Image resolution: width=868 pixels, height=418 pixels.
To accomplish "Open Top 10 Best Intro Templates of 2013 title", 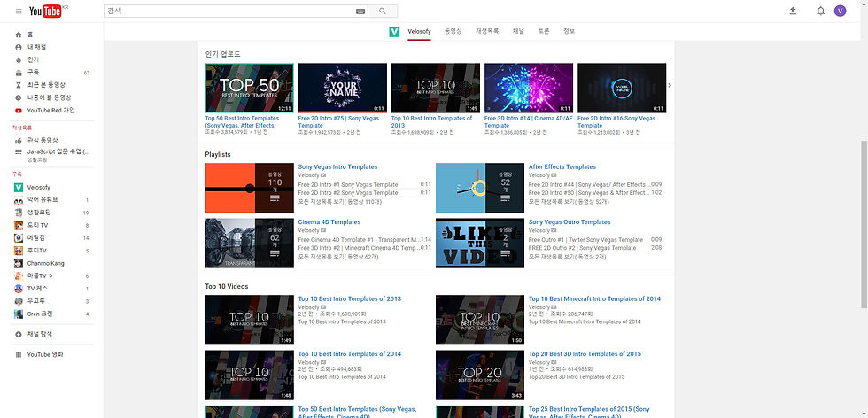I will click(x=349, y=299).
